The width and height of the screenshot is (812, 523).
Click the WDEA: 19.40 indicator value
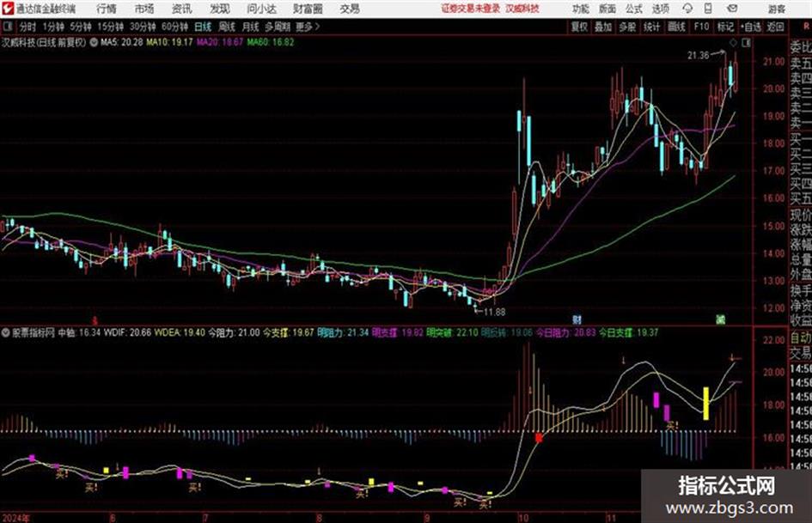(x=180, y=332)
